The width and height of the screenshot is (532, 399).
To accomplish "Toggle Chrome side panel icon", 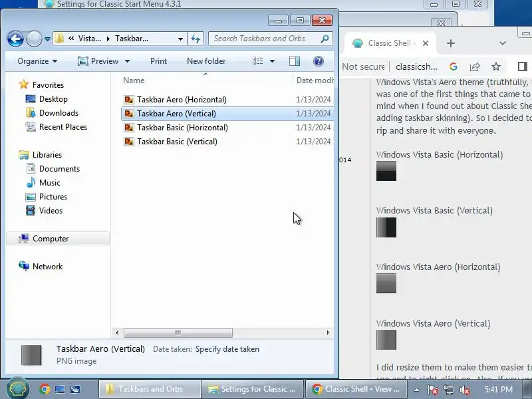I will [x=523, y=66].
